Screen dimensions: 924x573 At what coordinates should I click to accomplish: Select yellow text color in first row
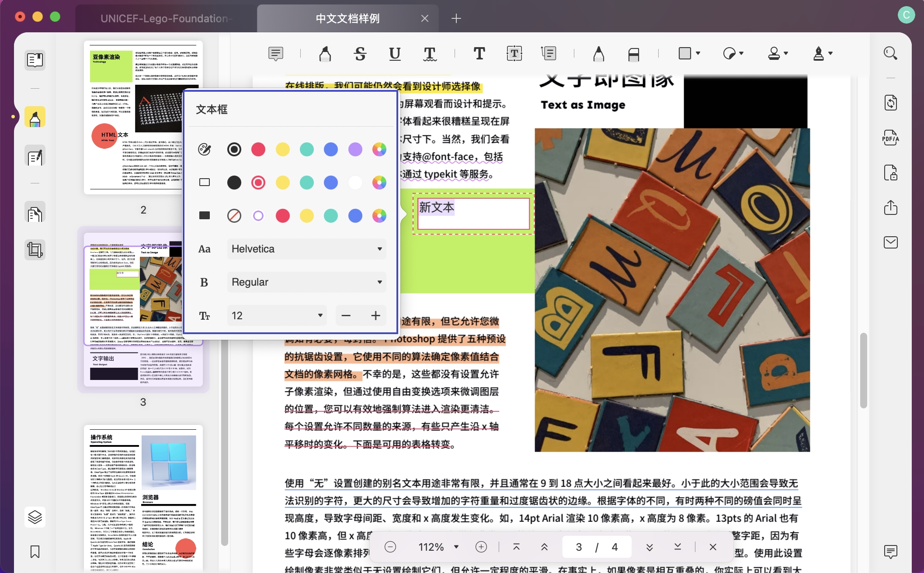click(x=282, y=149)
